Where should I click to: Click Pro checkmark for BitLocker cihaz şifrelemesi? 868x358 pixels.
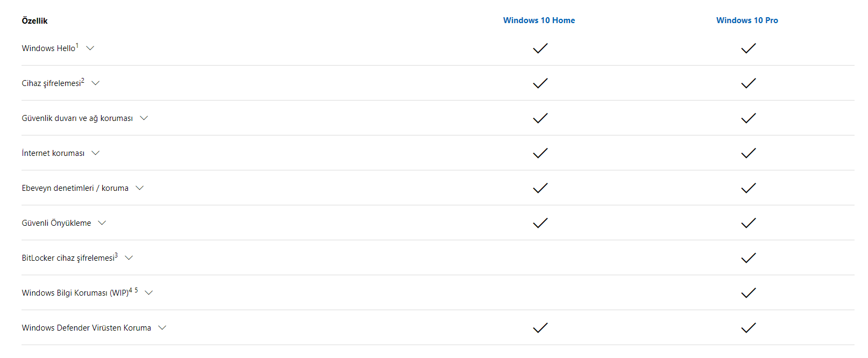[x=748, y=258]
